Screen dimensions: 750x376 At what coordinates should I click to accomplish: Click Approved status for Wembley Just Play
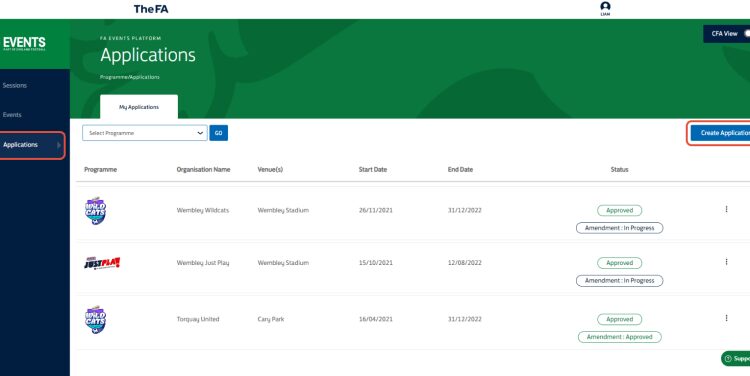pyautogui.click(x=619, y=263)
